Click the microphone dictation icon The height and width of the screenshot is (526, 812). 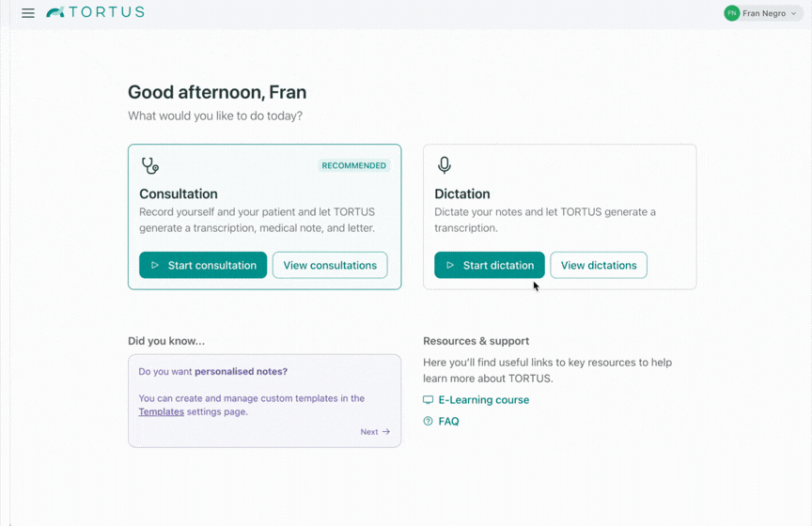click(x=445, y=165)
